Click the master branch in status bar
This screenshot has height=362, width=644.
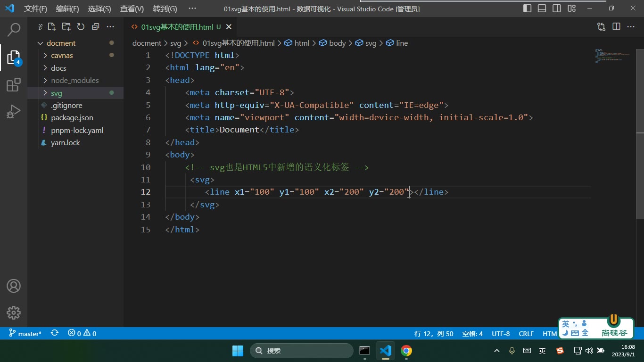pyautogui.click(x=25, y=333)
